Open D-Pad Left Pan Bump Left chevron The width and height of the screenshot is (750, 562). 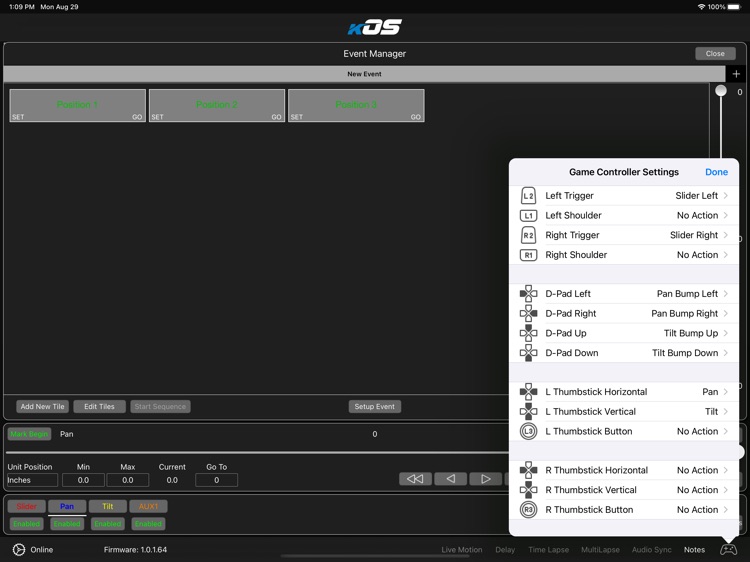(726, 294)
